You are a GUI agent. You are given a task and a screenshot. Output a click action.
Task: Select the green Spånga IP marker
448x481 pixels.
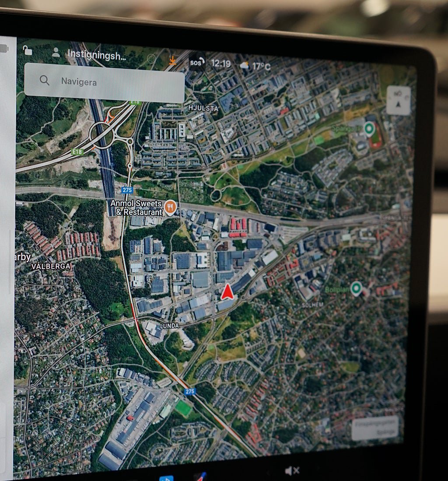tap(370, 129)
